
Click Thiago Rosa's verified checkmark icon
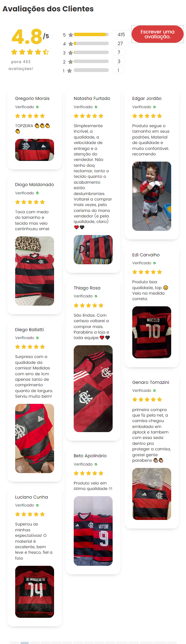pyautogui.click(x=96, y=296)
